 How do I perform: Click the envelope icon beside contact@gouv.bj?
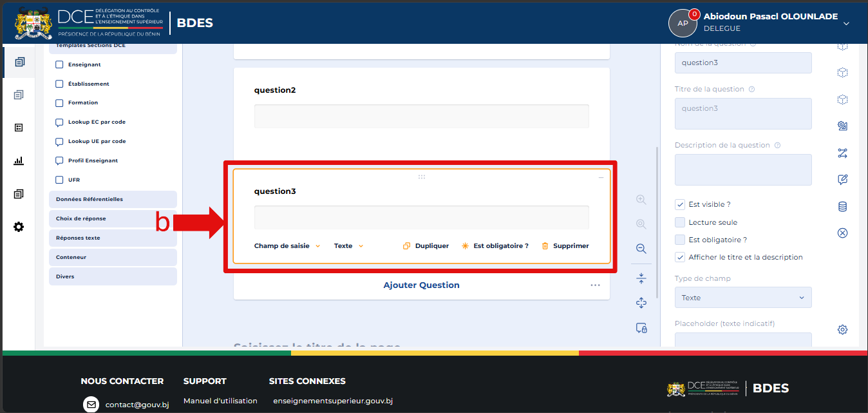91,405
